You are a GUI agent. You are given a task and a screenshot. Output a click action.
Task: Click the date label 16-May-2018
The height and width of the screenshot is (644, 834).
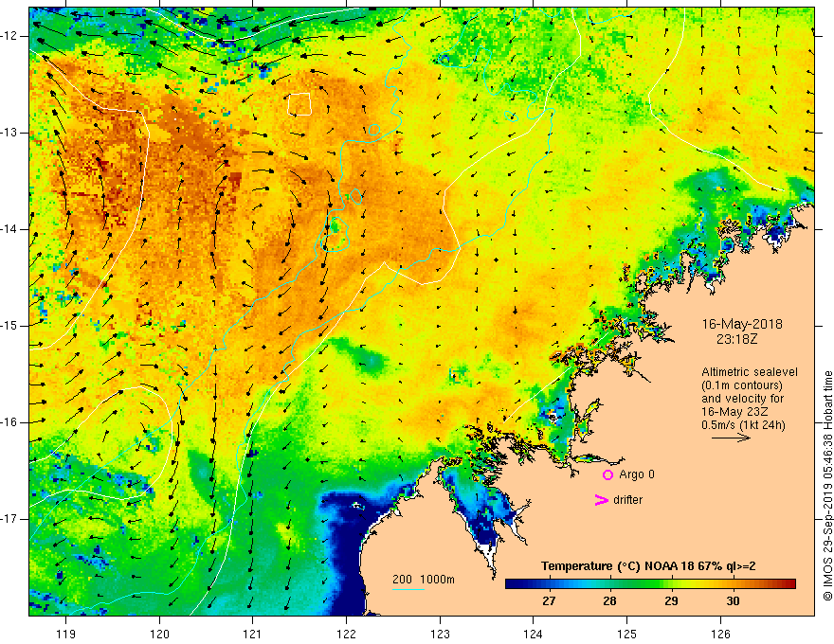pos(742,324)
